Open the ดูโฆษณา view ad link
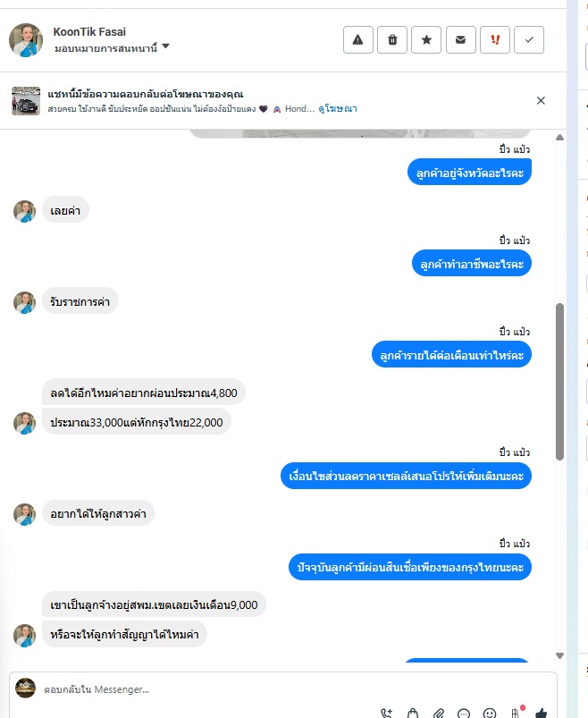 pyautogui.click(x=338, y=108)
